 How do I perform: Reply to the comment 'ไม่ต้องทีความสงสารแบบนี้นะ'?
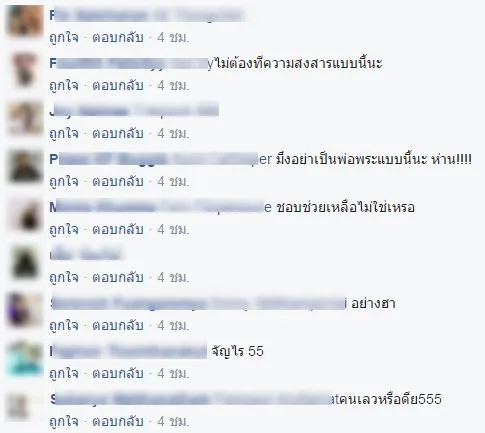[x=118, y=85]
